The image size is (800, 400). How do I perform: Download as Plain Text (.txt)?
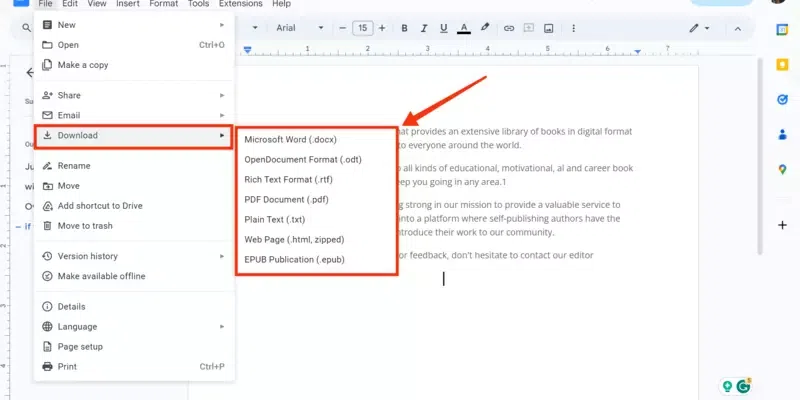316,219
